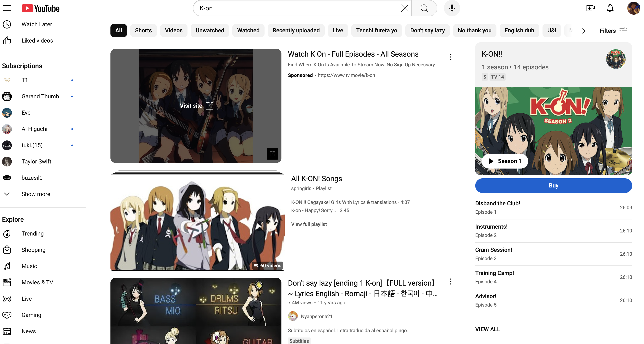Open the T1 channel subscription
Screen dimensions: 644x344
pos(43,80)
